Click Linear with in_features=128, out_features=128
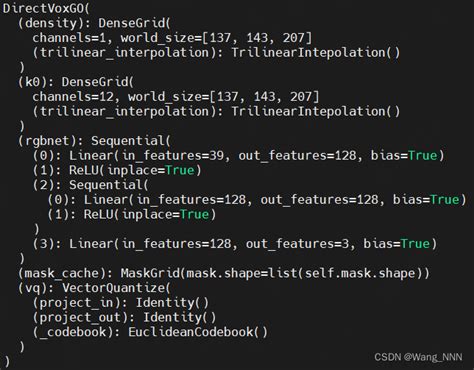The height and width of the screenshot is (370, 474). [x=257, y=199]
